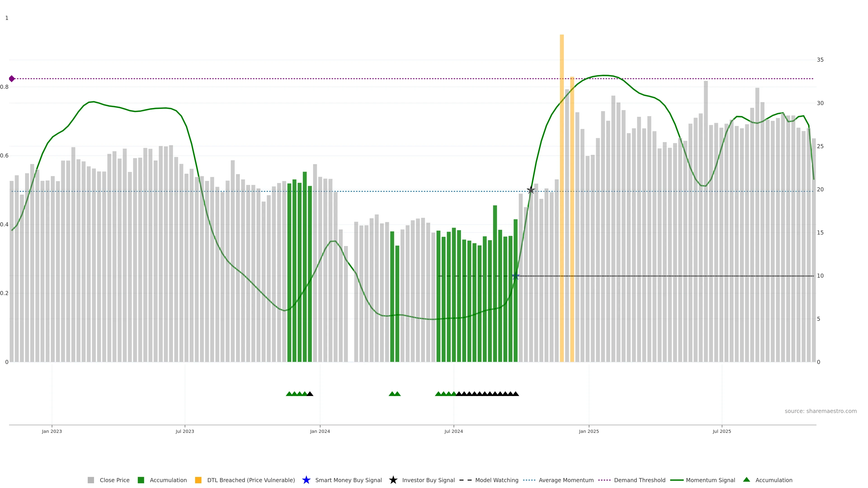Image resolution: width=868 pixels, height=488 pixels.
Task: Click the gray Close Price legend square
Action: click(x=91, y=480)
